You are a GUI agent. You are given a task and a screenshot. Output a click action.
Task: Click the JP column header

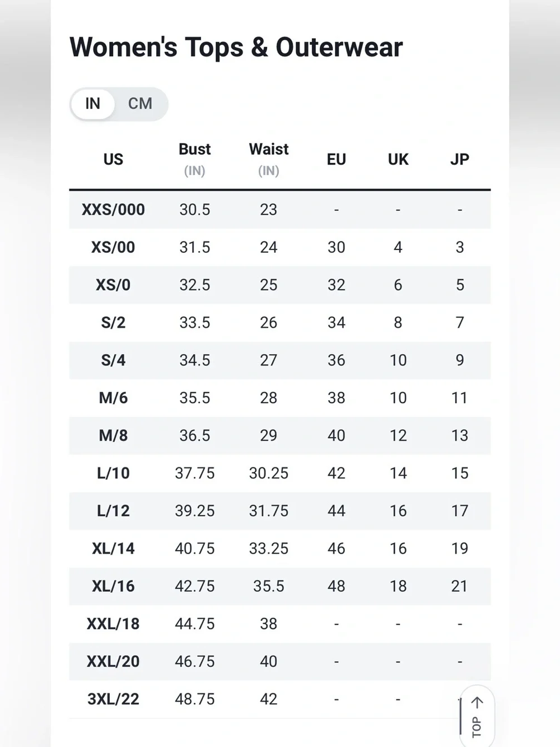[x=460, y=160]
